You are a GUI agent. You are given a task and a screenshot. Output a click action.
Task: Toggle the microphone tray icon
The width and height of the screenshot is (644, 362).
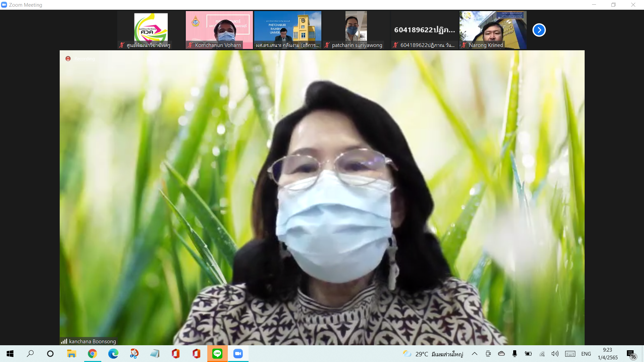tap(515, 354)
